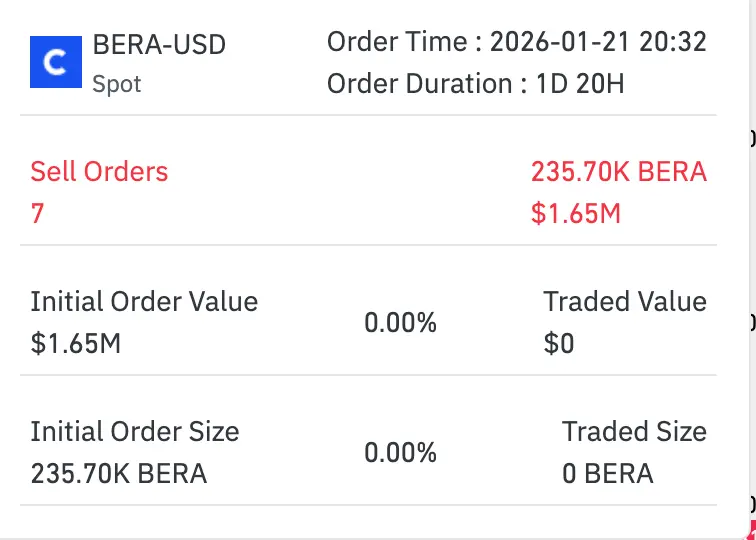
Task: Select the Initial Order Value label
Action: (x=144, y=302)
